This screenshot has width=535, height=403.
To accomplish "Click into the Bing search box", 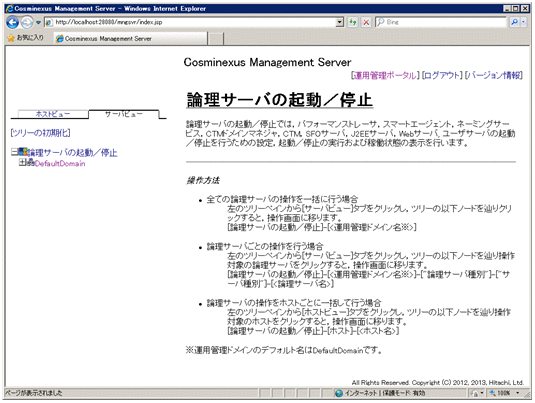I will pos(440,22).
